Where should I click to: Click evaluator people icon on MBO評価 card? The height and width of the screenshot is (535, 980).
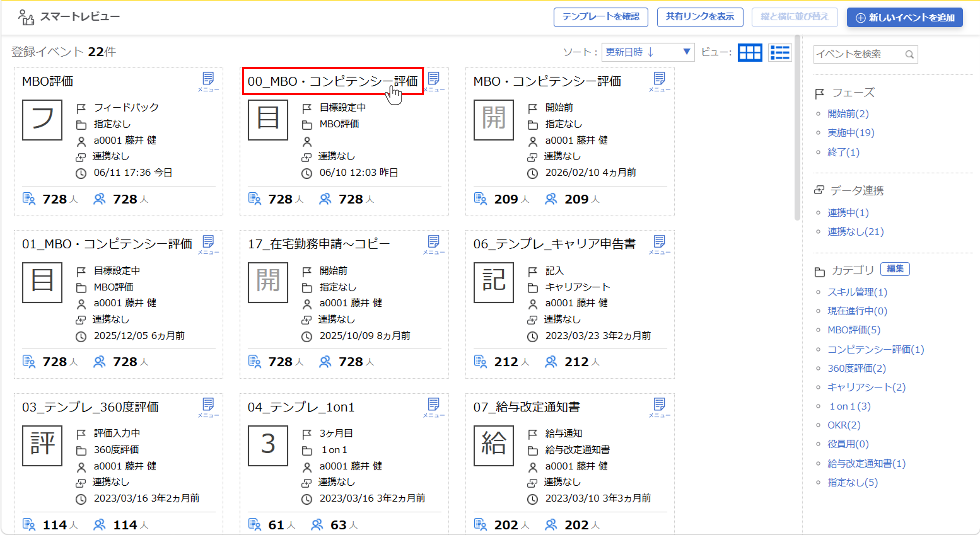pyautogui.click(x=99, y=199)
